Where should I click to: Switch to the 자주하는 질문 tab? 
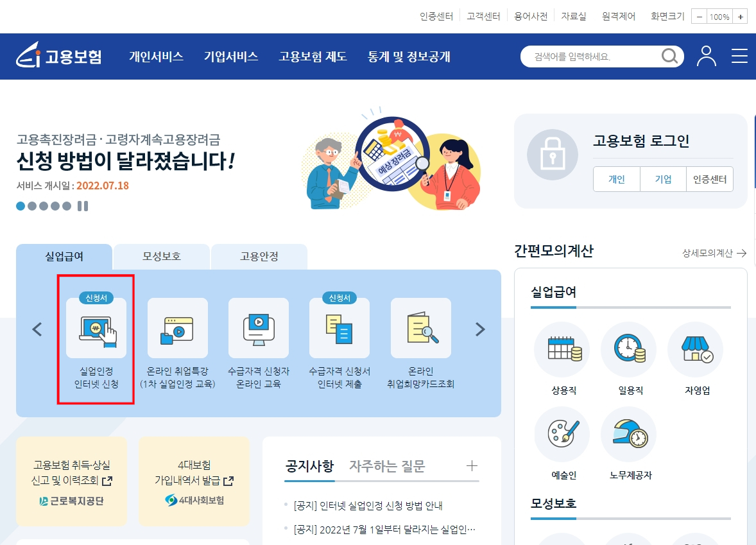click(x=387, y=466)
